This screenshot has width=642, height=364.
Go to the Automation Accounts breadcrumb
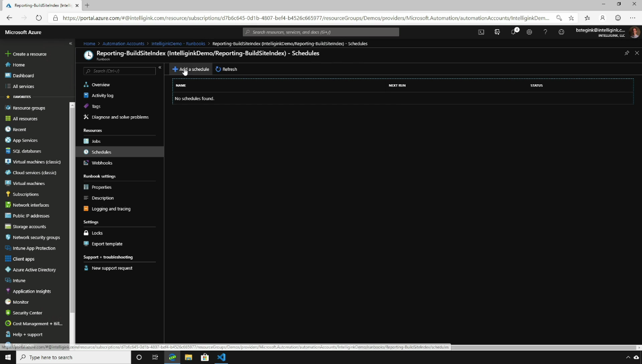coord(123,44)
